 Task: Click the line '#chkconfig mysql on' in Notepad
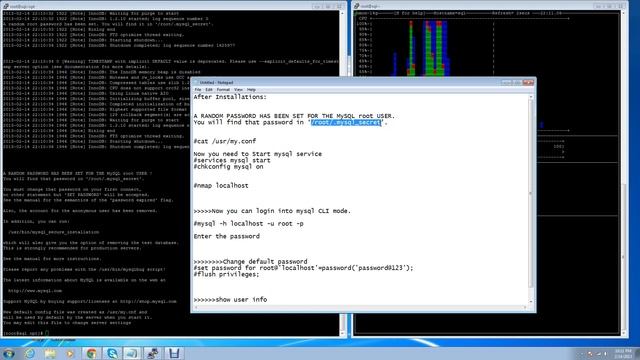point(229,167)
